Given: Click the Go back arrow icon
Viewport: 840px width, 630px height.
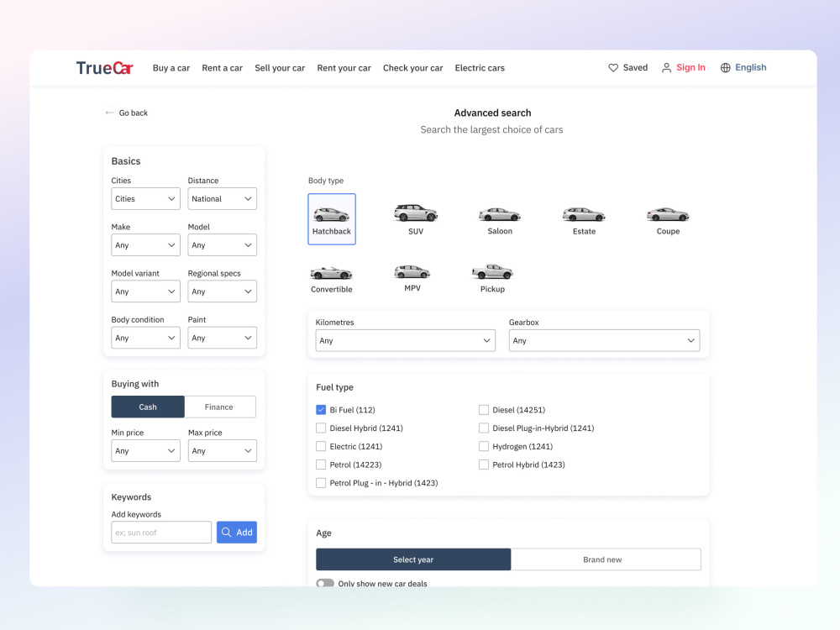Looking at the screenshot, I should point(109,113).
